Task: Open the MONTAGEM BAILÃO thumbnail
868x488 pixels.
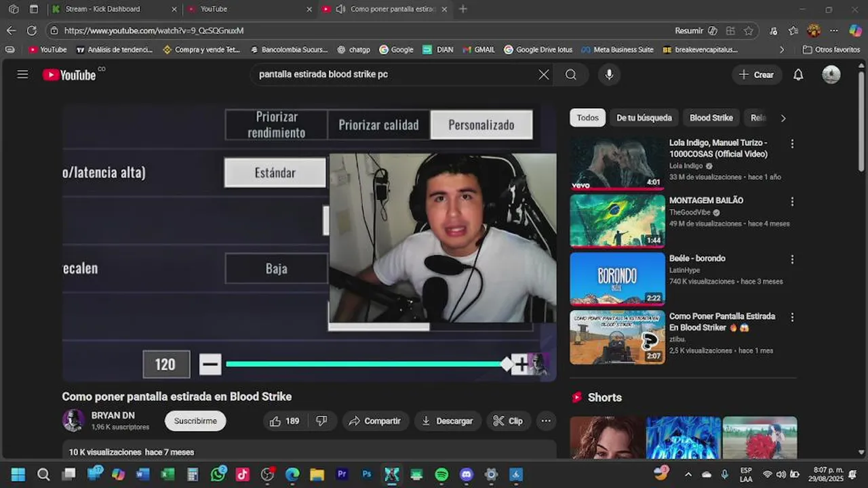Action: [617, 221]
